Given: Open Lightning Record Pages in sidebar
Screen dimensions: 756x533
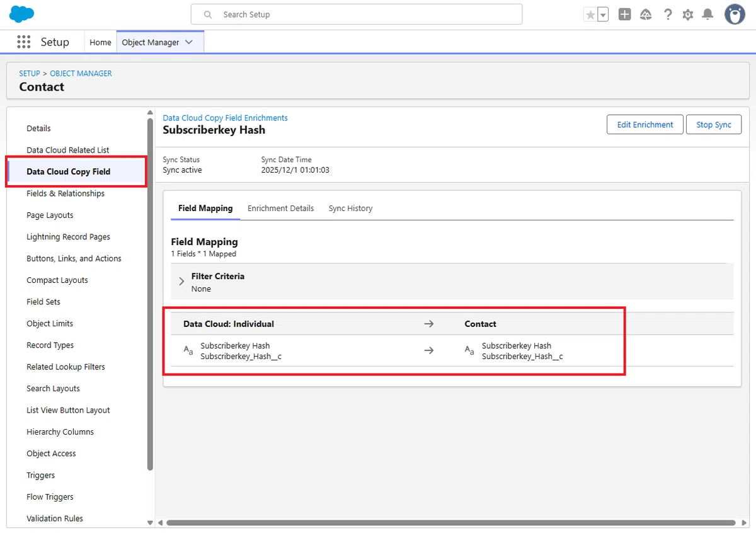Looking at the screenshot, I should coord(68,237).
